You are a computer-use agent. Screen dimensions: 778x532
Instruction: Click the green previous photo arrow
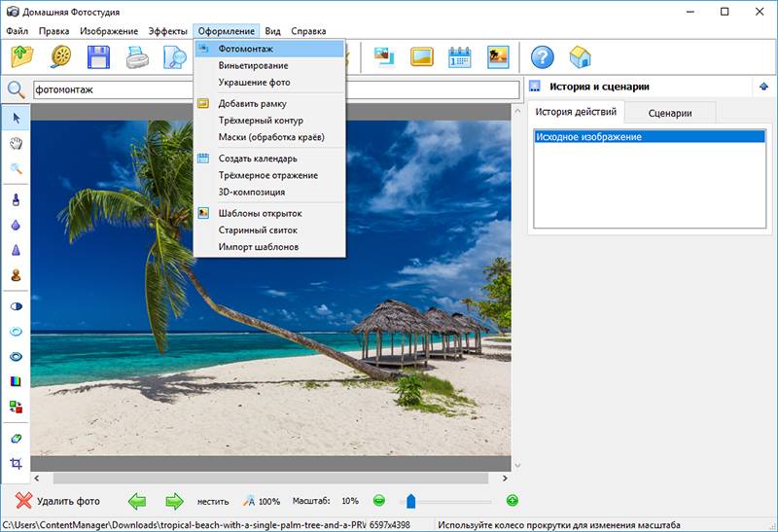point(137,501)
